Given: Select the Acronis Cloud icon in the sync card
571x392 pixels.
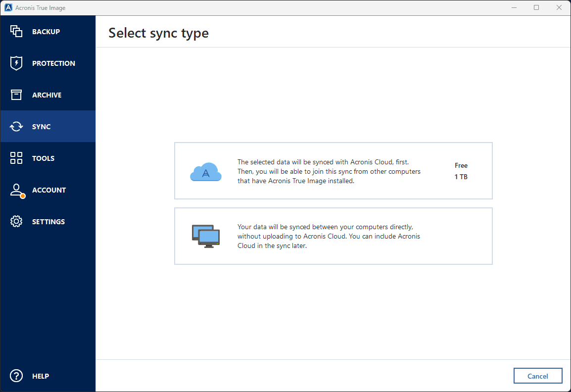Looking at the screenshot, I should [x=206, y=171].
